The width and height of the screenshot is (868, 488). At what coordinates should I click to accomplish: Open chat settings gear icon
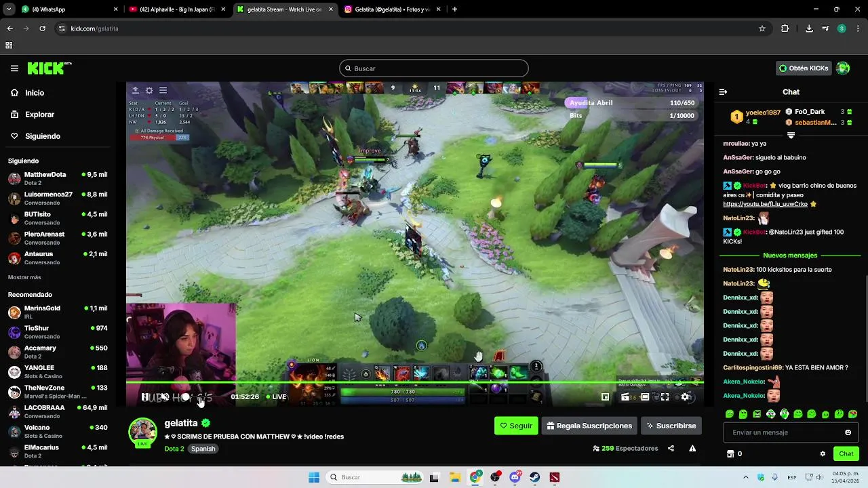pyautogui.click(x=823, y=454)
